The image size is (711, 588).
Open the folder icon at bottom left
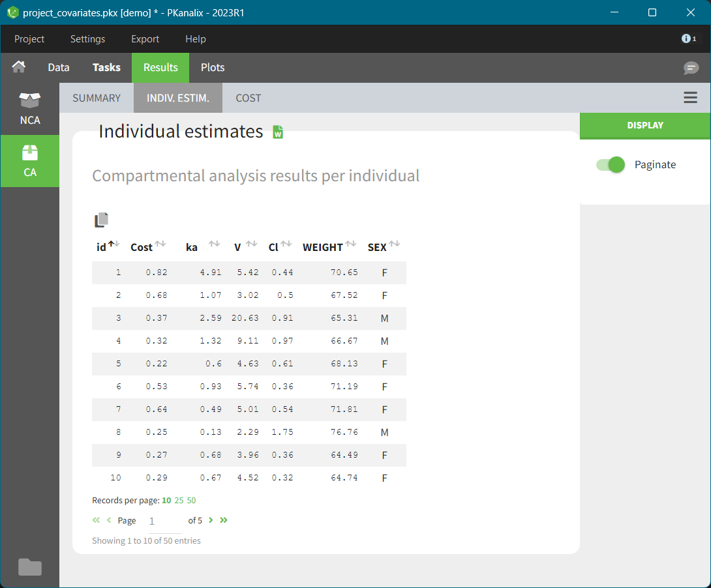pos(30,567)
